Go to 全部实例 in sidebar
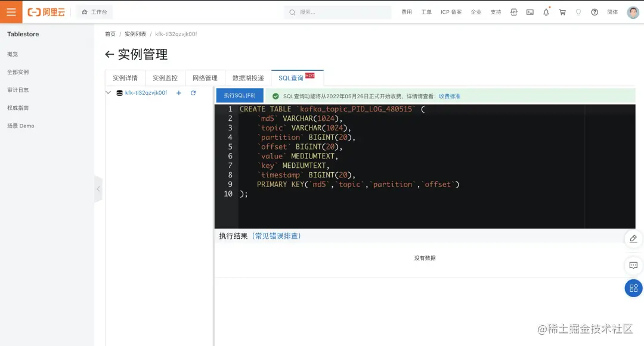The height and width of the screenshot is (346, 644). pyautogui.click(x=18, y=72)
